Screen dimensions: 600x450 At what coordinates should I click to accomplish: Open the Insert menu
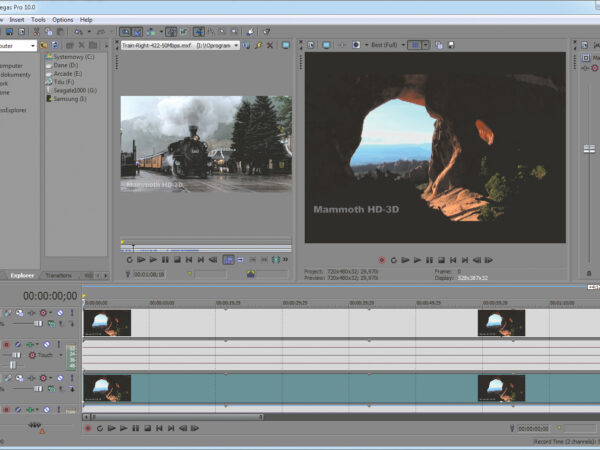point(18,19)
